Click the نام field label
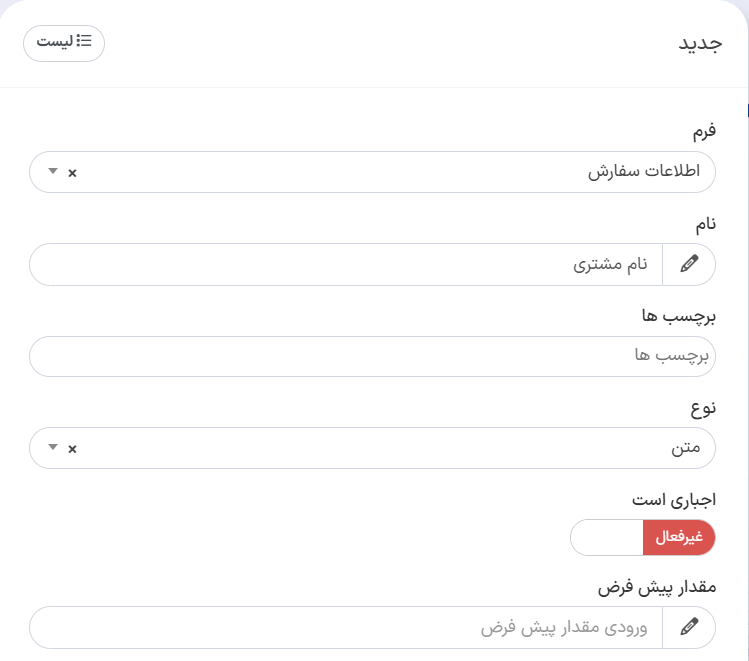The width and height of the screenshot is (749, 661). [706, 224]
